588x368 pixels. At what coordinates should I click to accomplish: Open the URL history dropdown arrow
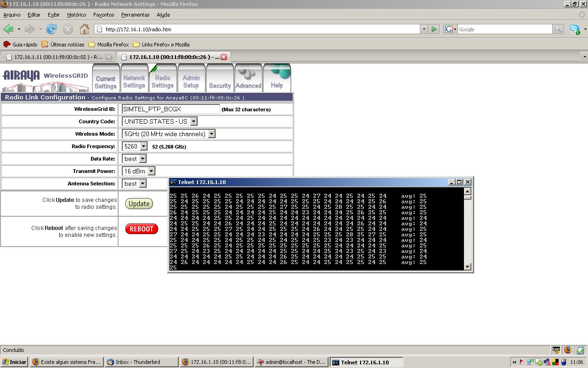point(424,29)
